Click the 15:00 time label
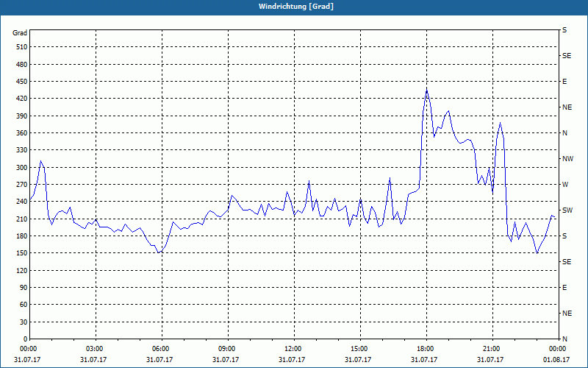The image size is (588, 368). coord(360,348)
